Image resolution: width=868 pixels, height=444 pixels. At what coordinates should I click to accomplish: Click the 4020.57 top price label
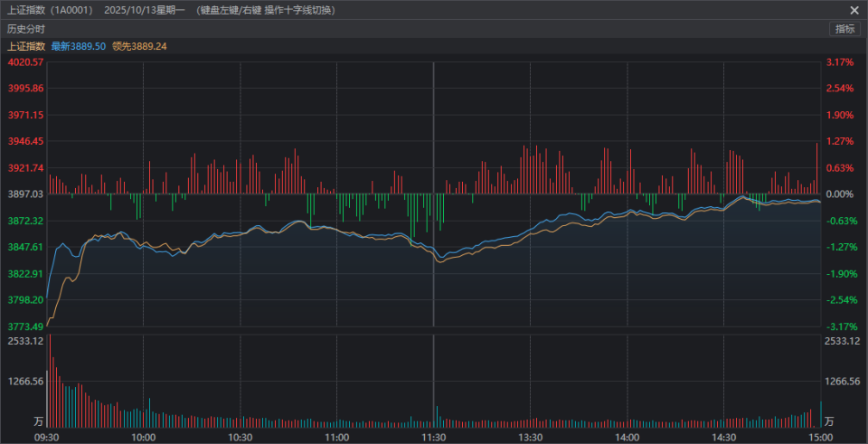(x=26, y=62)
